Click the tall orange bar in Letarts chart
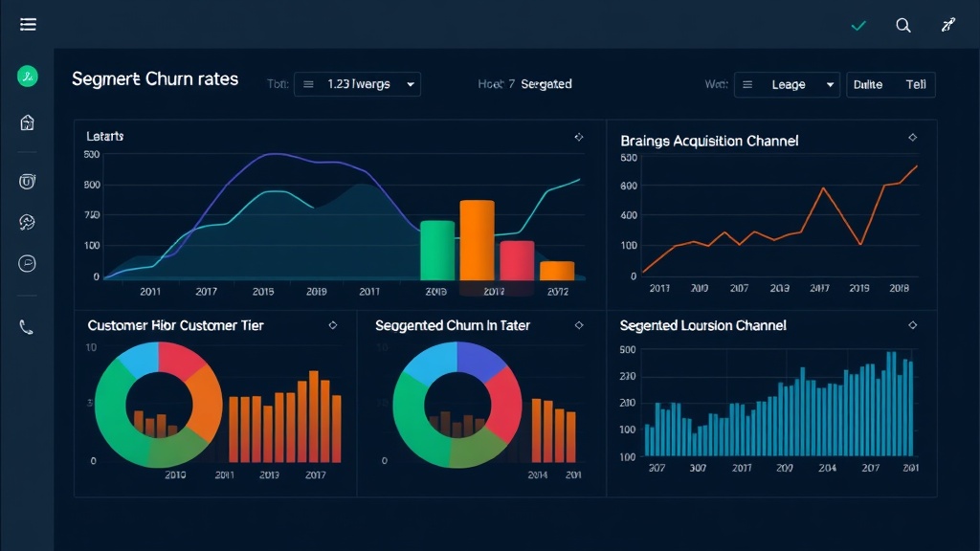The image size is (980, 551). 478,240
